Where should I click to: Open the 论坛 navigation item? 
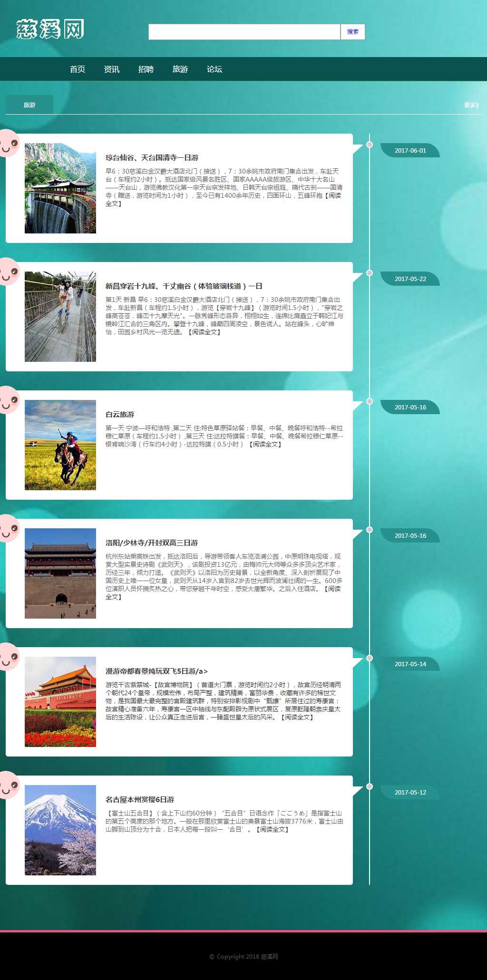pos(214,69)
